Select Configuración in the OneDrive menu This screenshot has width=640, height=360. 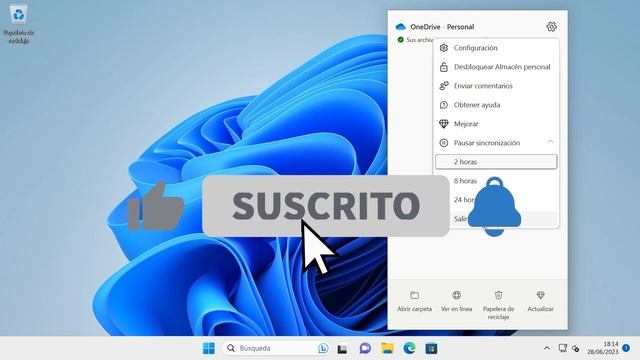[x=496, y=48]
